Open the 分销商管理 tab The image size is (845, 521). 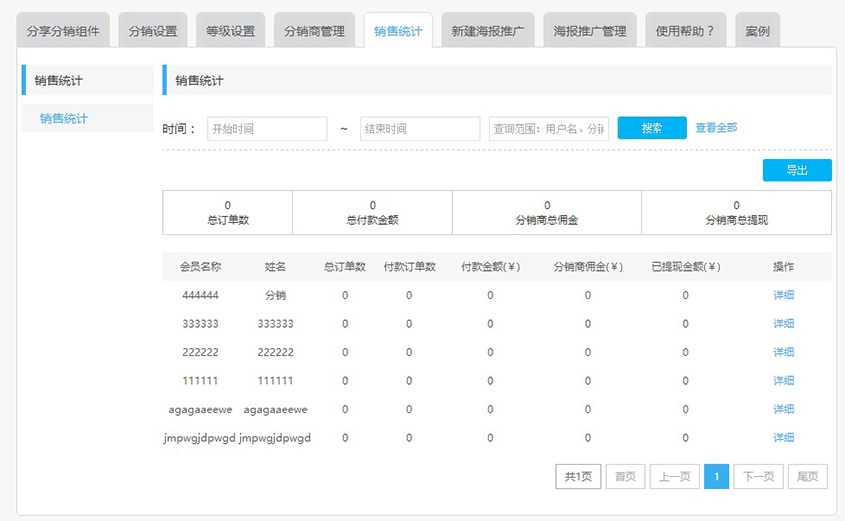pyautogui.click(x=314, y=31)
